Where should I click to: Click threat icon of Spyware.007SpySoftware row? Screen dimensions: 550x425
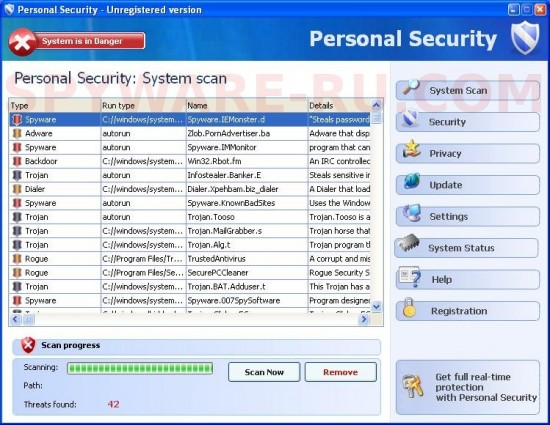tap(16, 301)
